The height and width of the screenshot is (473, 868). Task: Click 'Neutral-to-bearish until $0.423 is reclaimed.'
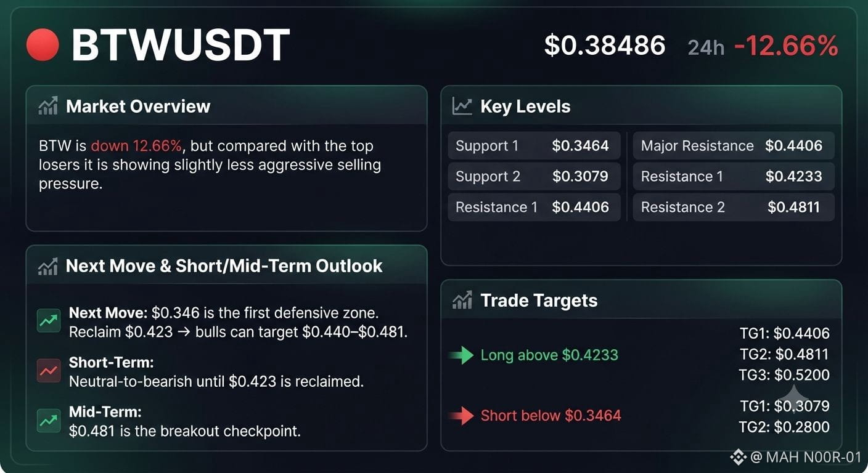coord(216,381)
